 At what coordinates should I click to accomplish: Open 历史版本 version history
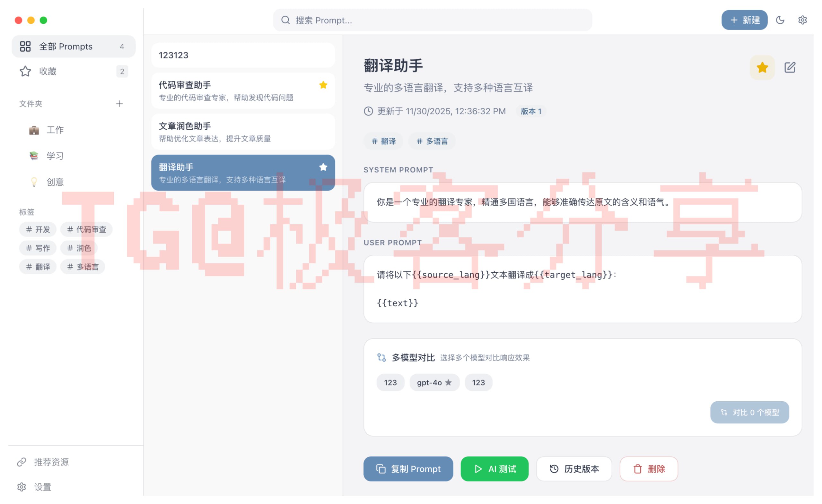(574, 469)
